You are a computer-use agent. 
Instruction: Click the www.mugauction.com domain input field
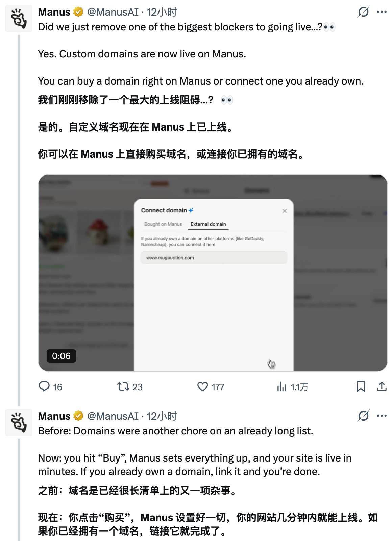[x=214, y=258]
